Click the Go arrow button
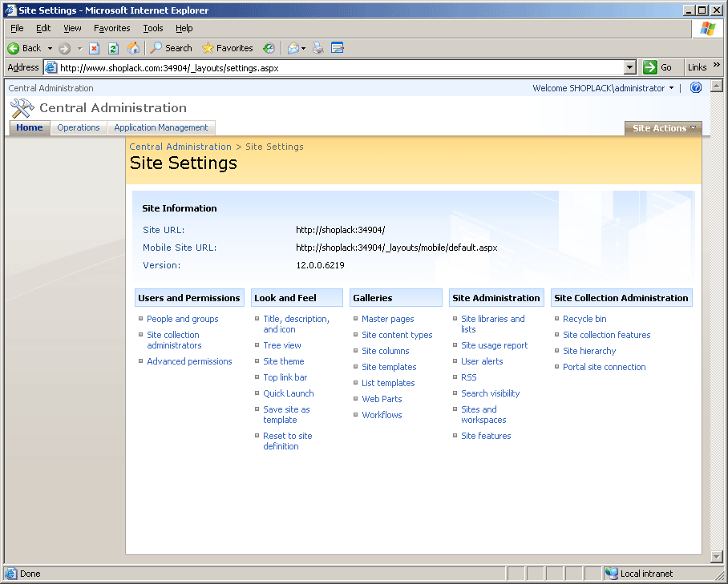The width and height of the screenshot is (728, 584). point(650,67)
